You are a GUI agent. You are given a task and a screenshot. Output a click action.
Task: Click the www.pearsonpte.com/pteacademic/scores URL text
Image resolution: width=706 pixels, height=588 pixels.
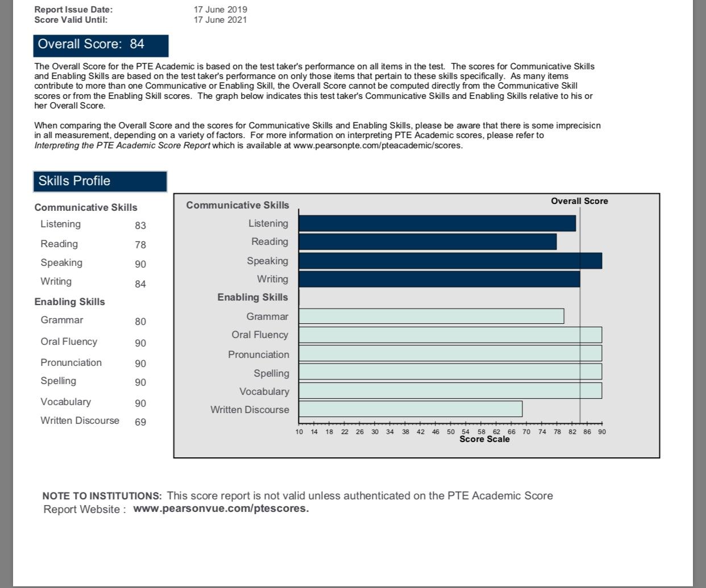click(x=377, y=145)
